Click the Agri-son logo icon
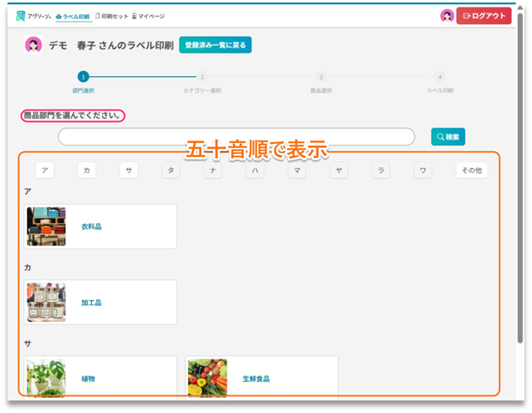Image resolution: width=532 pixels, height=413 pixels. [21, 16]
